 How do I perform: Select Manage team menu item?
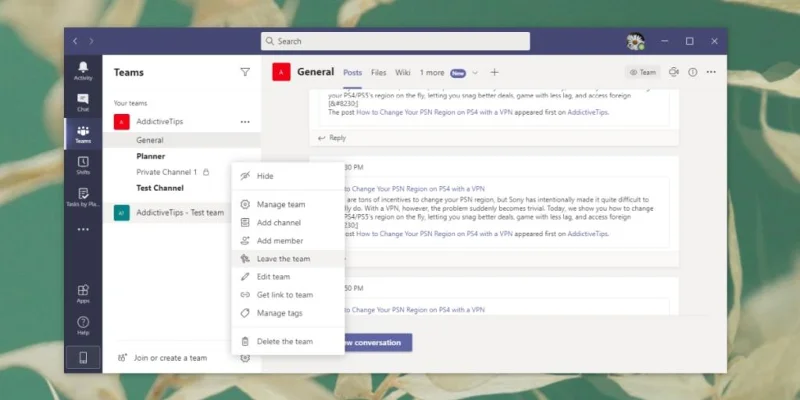288,205
